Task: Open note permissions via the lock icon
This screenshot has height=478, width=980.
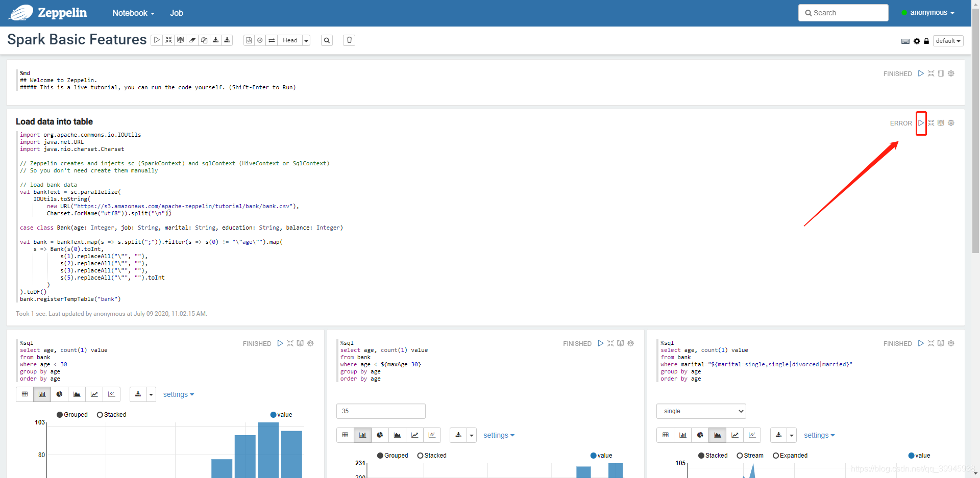Action: pyautogui.click(x=926, y=41)
